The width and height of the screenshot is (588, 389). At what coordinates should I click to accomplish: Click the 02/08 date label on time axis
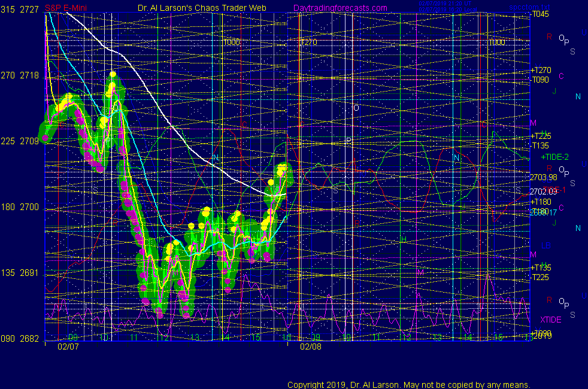tap(311, 346)
